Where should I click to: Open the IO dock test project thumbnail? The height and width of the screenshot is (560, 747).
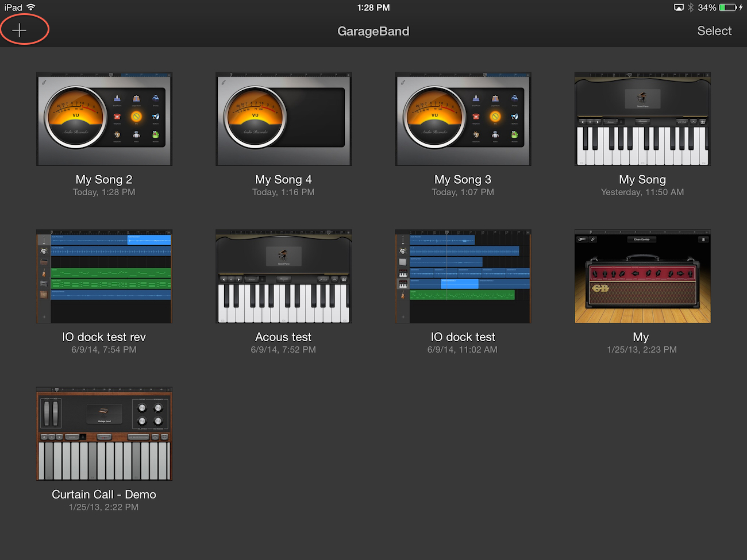coord(463,276)
